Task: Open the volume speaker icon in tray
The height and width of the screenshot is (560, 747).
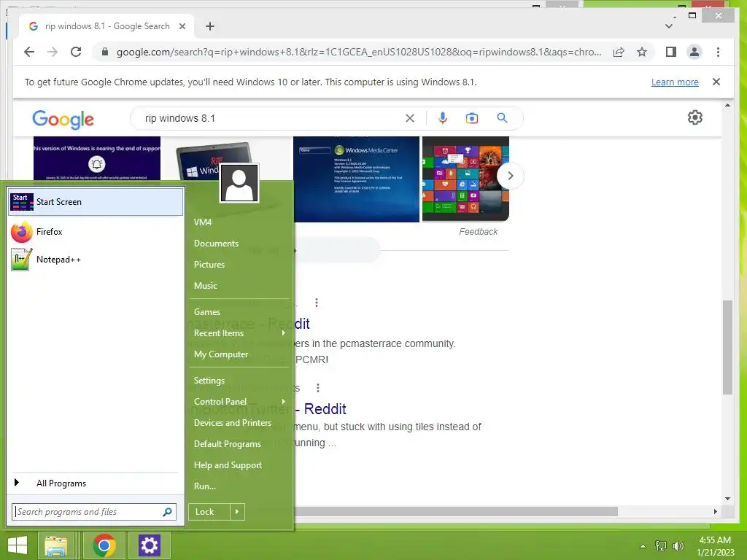Action: 678,546
